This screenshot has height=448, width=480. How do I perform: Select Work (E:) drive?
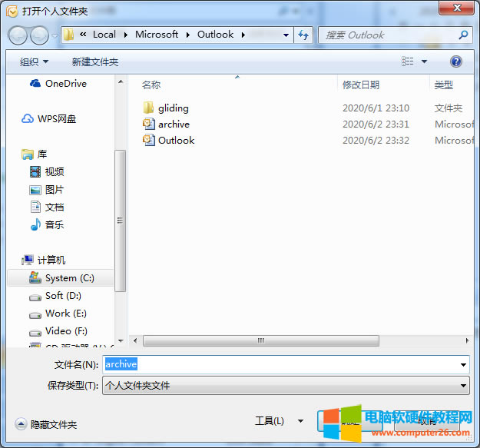[66, 314]
